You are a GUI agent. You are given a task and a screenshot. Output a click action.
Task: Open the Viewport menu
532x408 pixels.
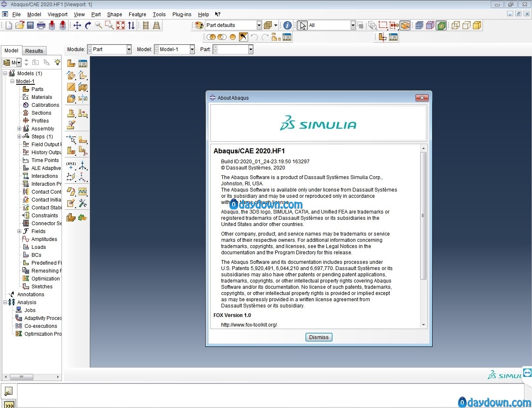click(x=57, y=15)
